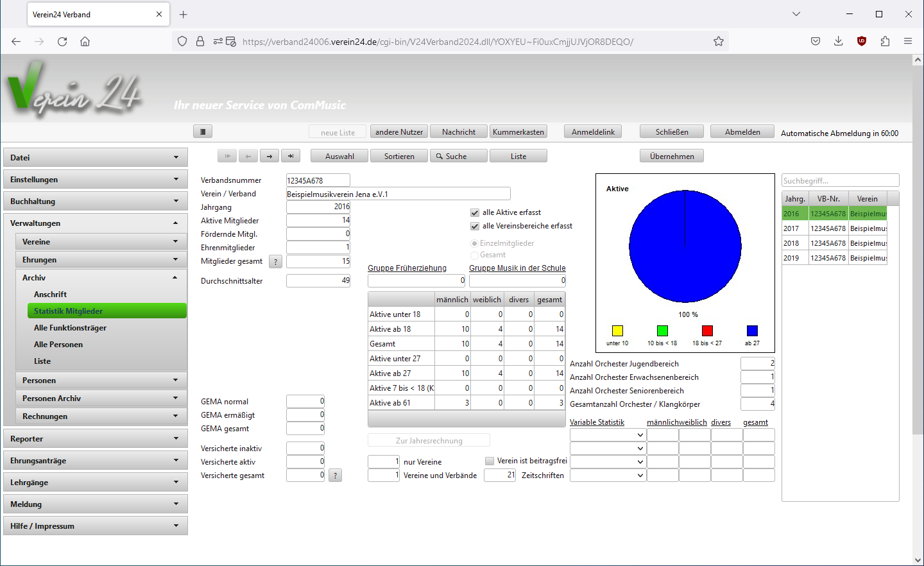924x566 pixels.
Task: Click the help button beside Versicherte gesamt
Action: pos(335,476)
